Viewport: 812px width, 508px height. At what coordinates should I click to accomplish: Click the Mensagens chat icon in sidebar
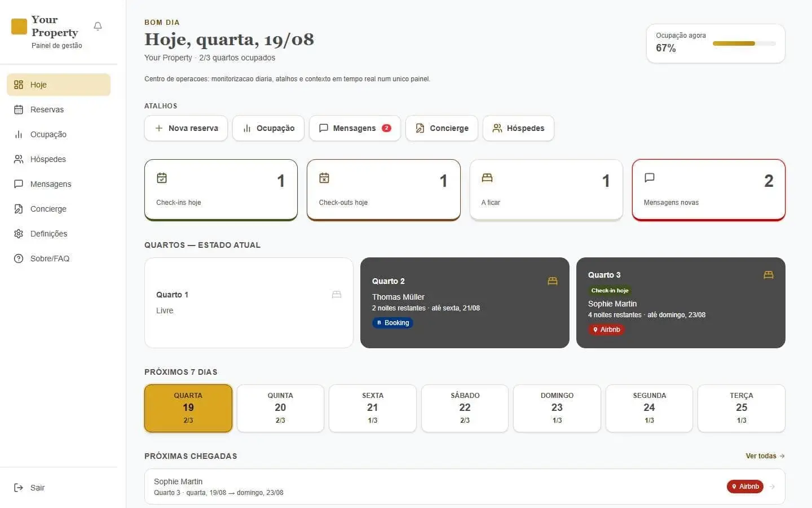point(19,184)
